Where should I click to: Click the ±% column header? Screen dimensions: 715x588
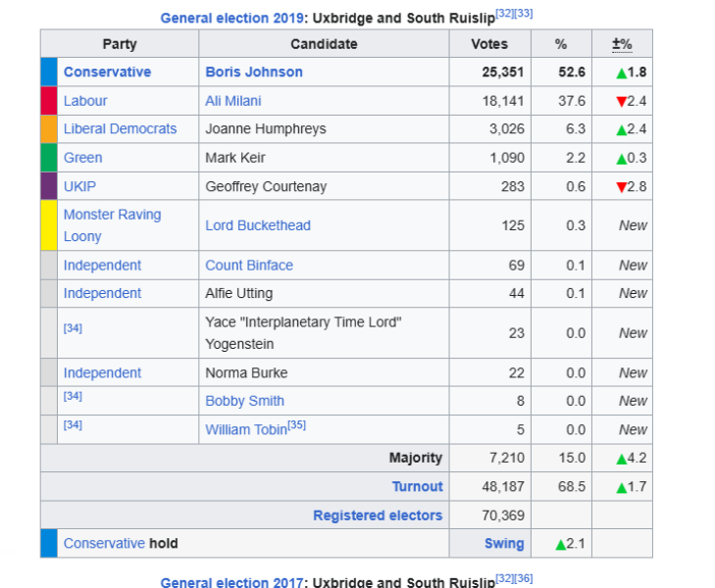(x=622, y=44)
